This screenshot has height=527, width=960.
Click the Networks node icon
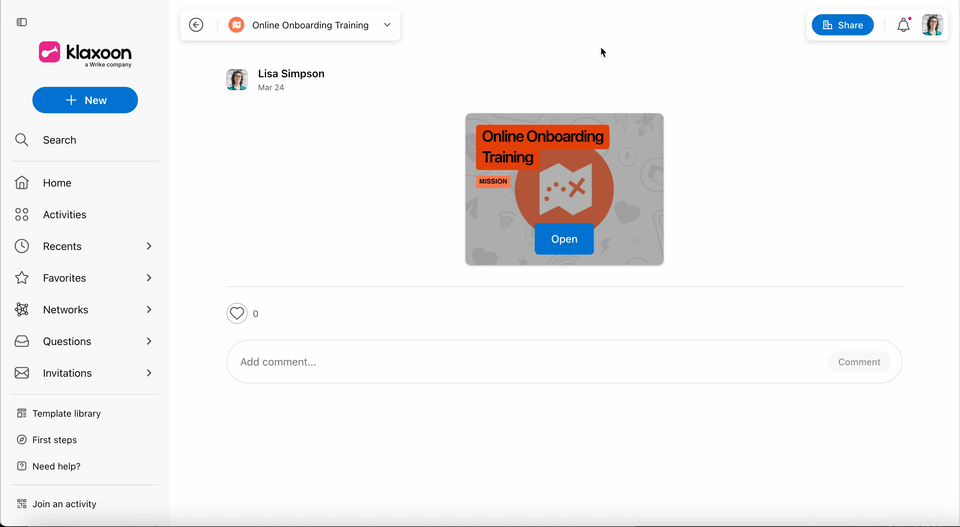pos(22,310)
